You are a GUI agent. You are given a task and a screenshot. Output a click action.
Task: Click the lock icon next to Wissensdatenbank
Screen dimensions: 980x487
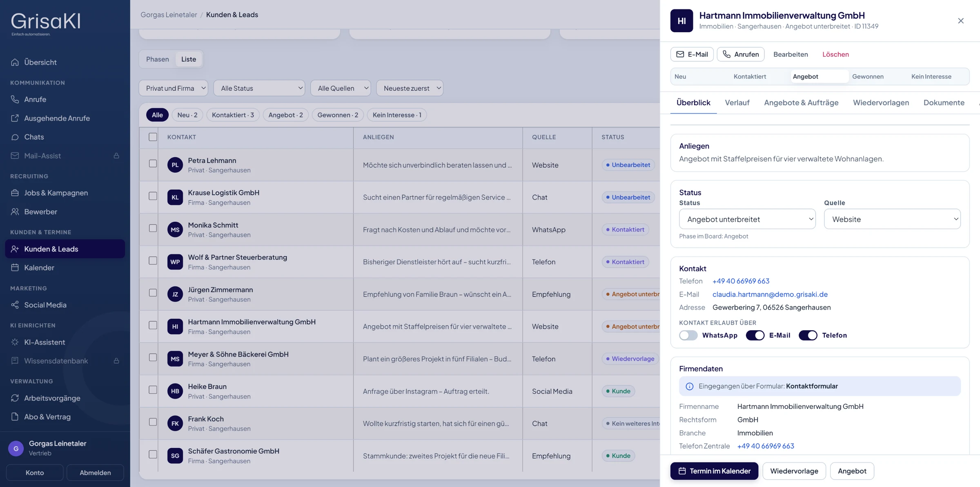click(x=116, y=361)
